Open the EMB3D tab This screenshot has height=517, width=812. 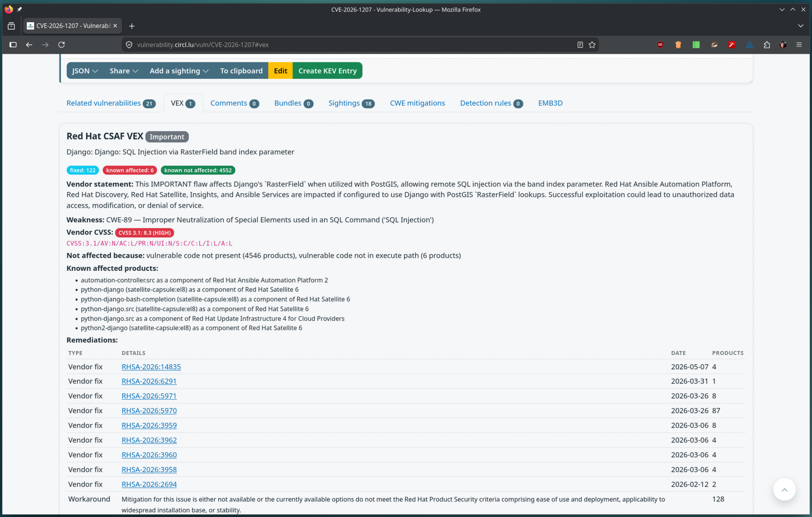550,103
